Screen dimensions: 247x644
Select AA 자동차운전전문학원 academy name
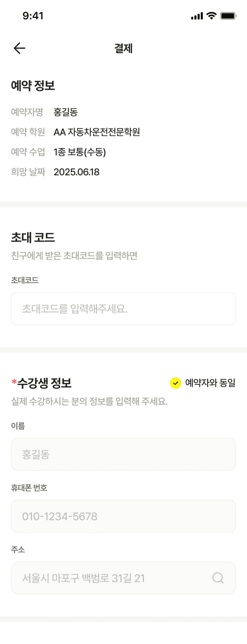[98, 132]
